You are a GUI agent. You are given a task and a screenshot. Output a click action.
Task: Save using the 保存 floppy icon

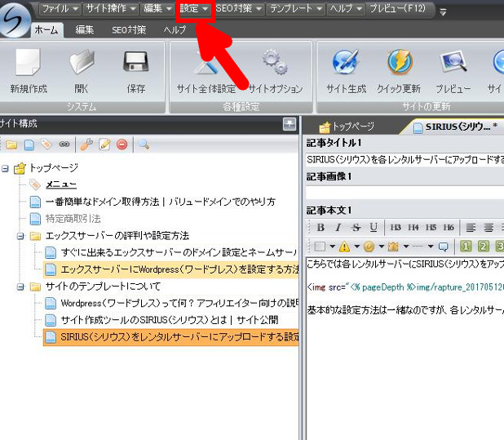[135, 62]
